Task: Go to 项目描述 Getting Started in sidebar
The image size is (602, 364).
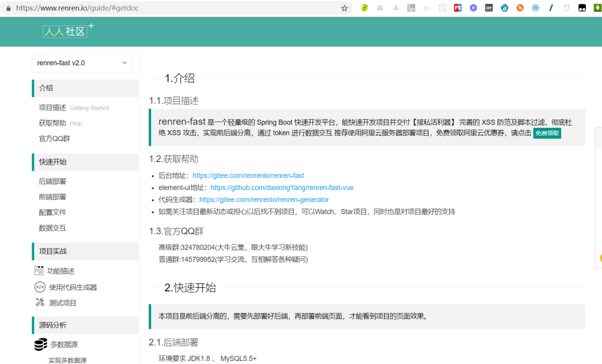Action: click(74, 108)
